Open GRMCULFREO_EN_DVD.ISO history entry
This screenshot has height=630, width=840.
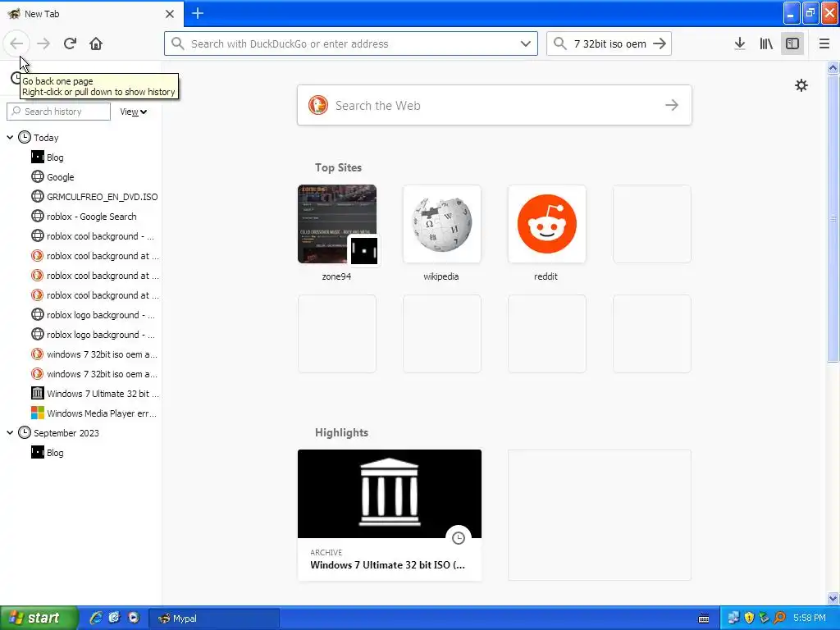pos(94,197)
